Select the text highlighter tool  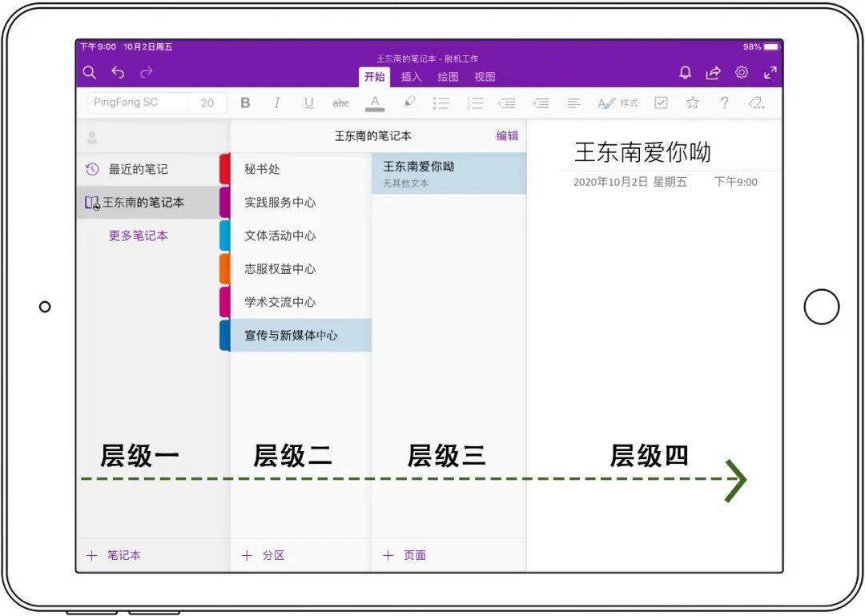click(408, 102)
